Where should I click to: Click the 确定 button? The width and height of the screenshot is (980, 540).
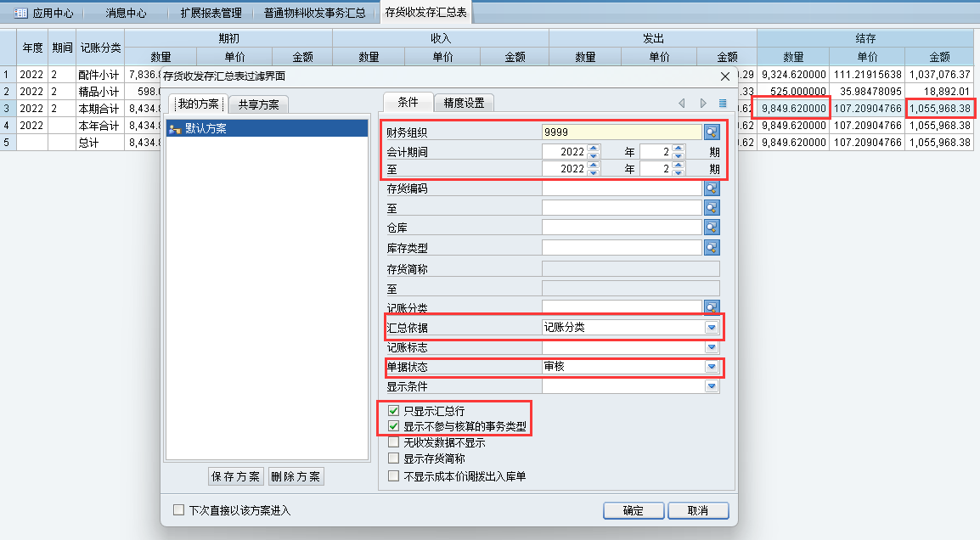click(x=633, y=510)
